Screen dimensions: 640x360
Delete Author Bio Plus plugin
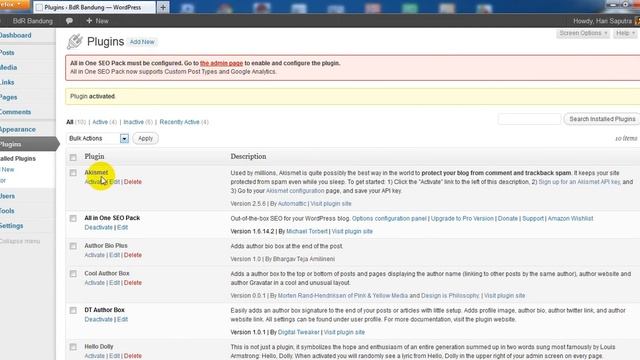pyautogui.click(x=133, y=255)
